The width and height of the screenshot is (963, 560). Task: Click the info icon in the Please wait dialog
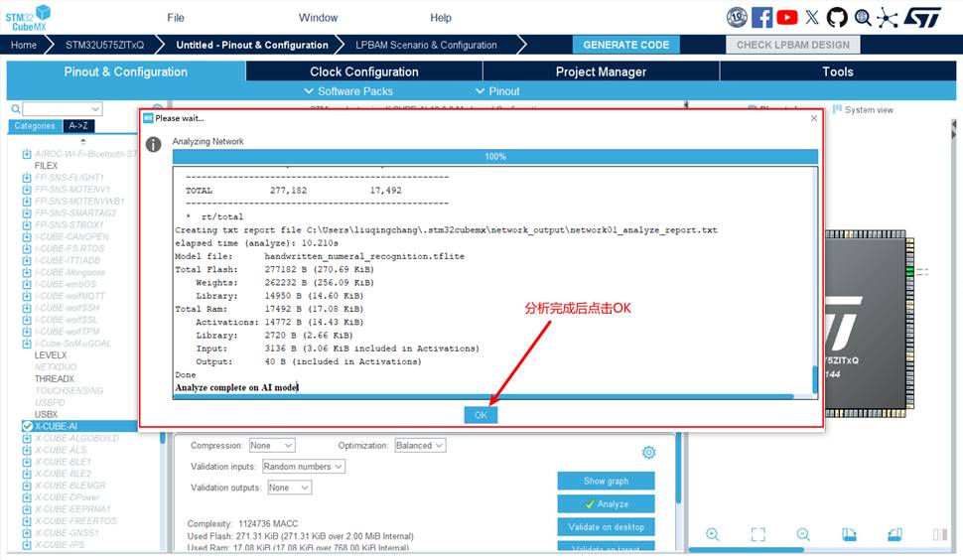pos(153,144)
